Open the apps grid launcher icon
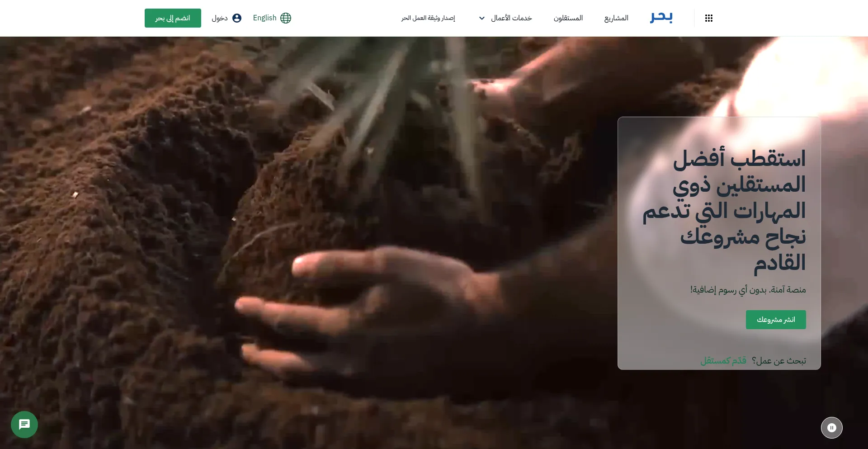Image resolution: width=868 pixels, height=449 pixels. pos(708,18)
